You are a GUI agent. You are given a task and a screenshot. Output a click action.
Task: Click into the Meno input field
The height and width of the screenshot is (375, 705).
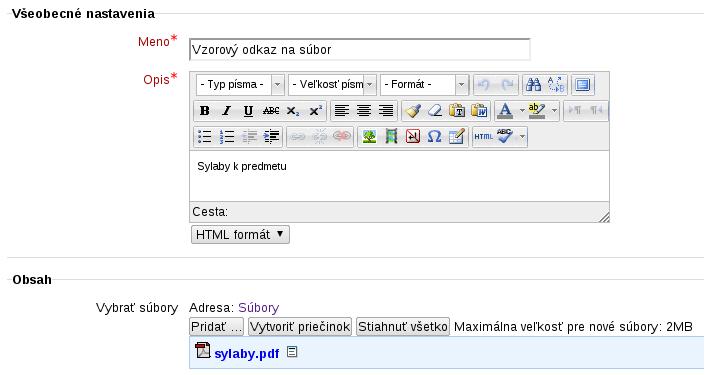pos(360,49)
